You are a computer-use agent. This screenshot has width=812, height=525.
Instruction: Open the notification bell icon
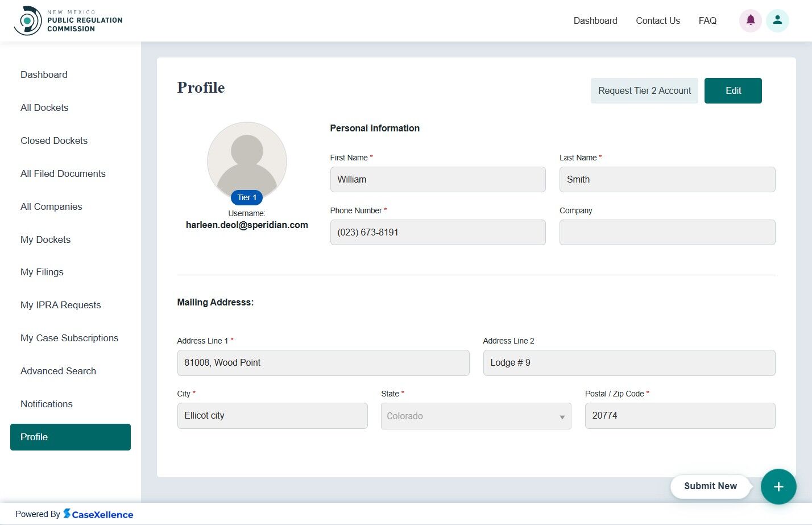[x=750, y=20]
